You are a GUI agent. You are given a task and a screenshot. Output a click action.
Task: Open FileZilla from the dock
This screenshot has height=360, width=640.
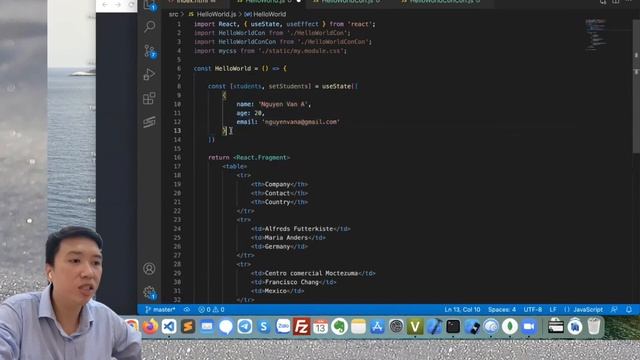click(302, 327)
